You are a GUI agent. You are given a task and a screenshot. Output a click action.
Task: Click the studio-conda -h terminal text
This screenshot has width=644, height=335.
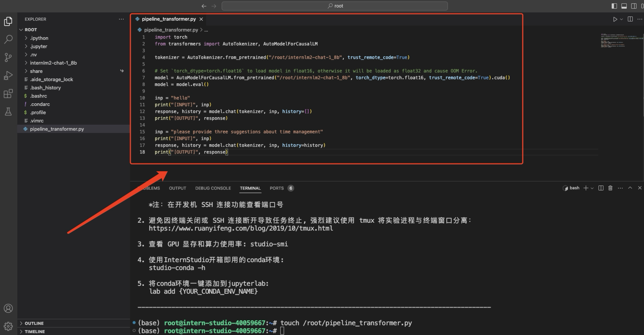[x=177, y=268]
